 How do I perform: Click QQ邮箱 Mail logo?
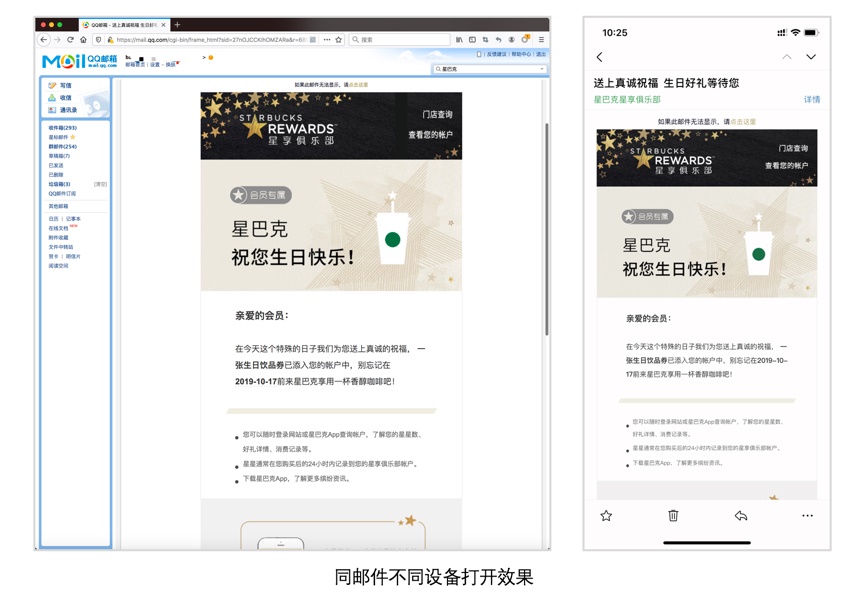pyautogui.click(x=79, y=61)
